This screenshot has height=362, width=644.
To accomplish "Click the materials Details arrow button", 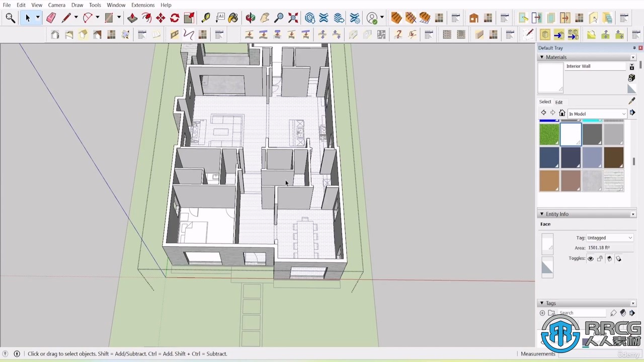I will point(632,113).
